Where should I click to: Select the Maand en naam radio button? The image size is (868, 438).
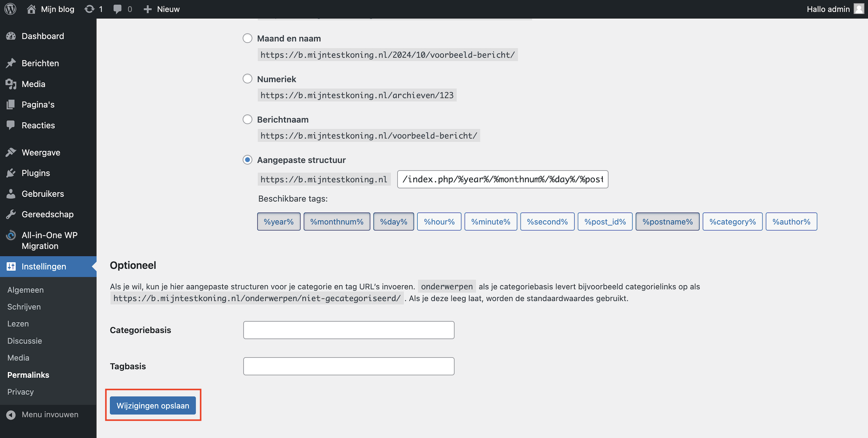pyautogui.click(x=248, y=38)
